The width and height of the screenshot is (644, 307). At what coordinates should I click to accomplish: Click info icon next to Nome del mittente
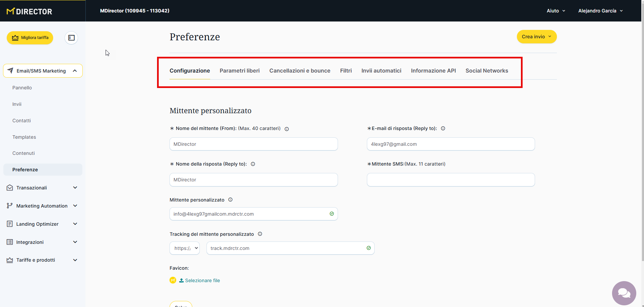click(287, 129)
